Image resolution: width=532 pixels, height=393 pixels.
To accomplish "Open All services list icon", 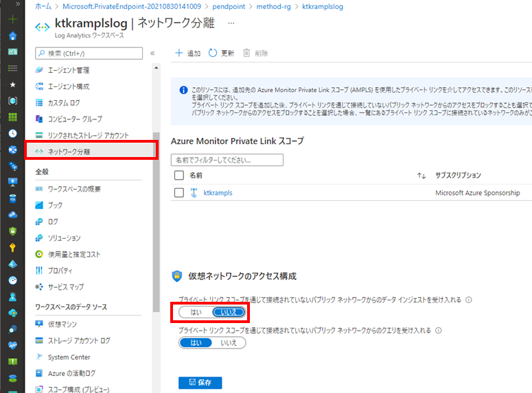I will 12,68.
